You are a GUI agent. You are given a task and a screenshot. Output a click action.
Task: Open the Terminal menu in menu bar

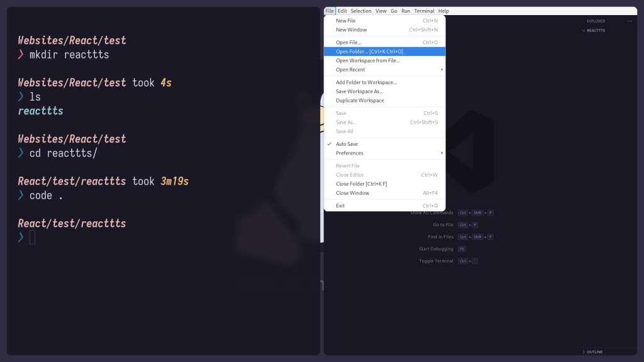pos(424,11)
